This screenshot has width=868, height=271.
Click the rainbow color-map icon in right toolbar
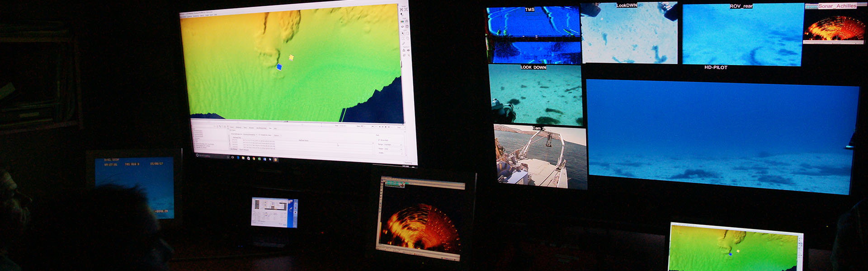coord(402,21)
